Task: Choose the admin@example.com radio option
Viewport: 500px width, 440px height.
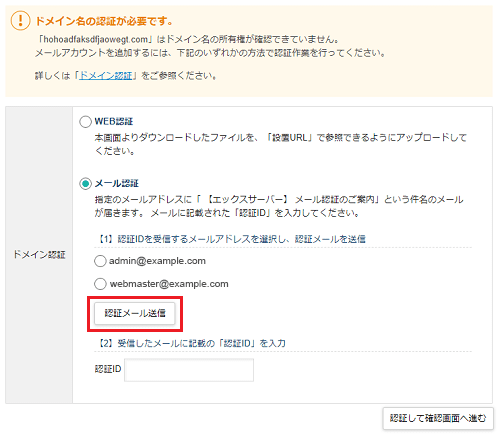Action: pyautogui.click(x=100, y=261)
